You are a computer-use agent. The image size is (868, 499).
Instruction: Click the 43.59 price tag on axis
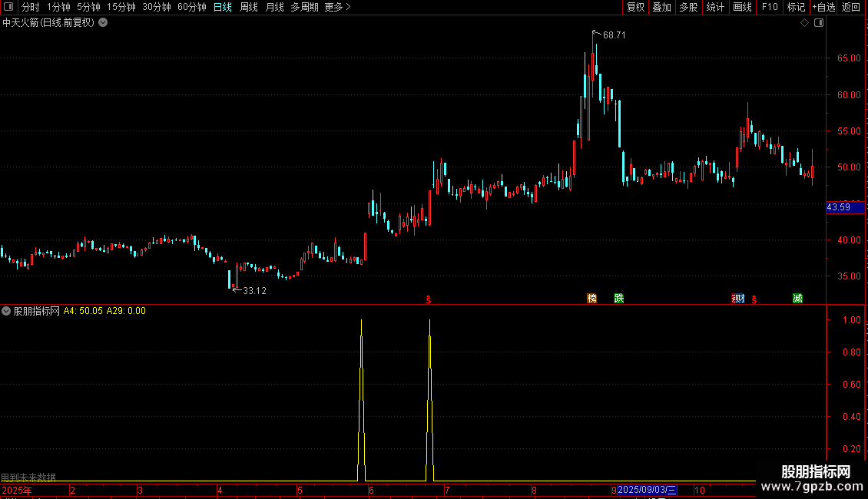[845, 207]
